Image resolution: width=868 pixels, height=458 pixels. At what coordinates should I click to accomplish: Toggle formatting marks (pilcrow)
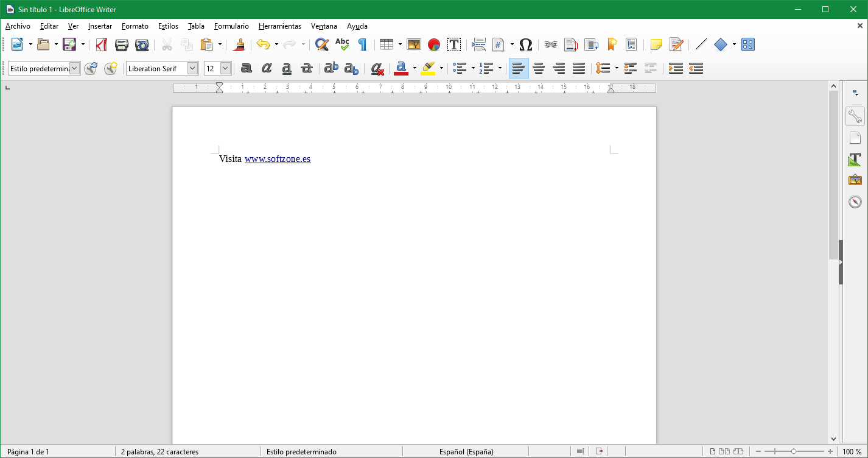362,44
